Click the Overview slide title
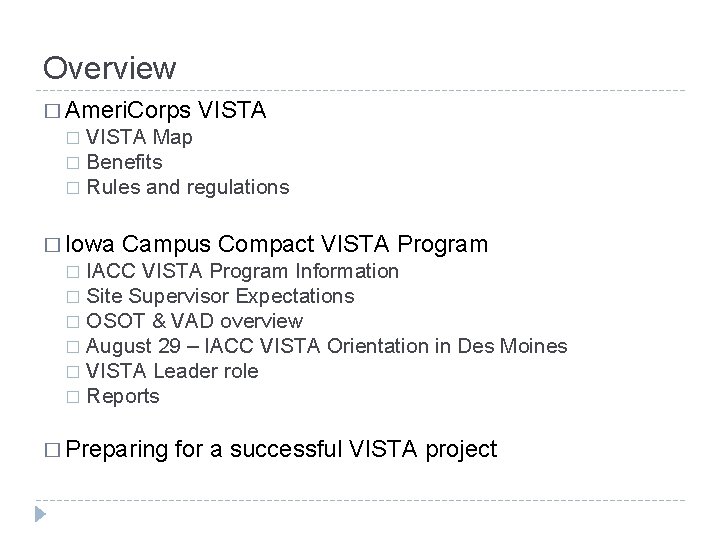Viewport: 720px width, 540px height. [109, 67]
